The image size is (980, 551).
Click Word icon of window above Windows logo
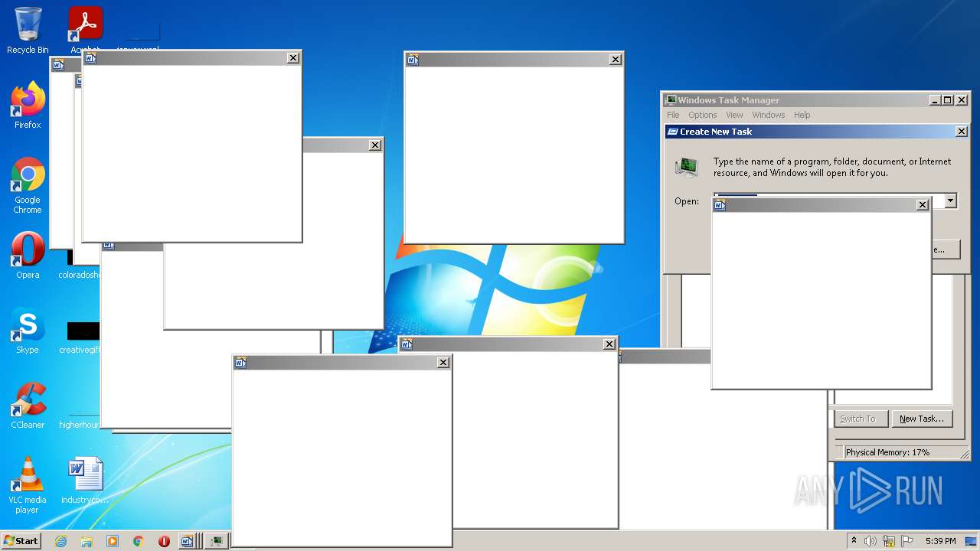coord(413,59)
